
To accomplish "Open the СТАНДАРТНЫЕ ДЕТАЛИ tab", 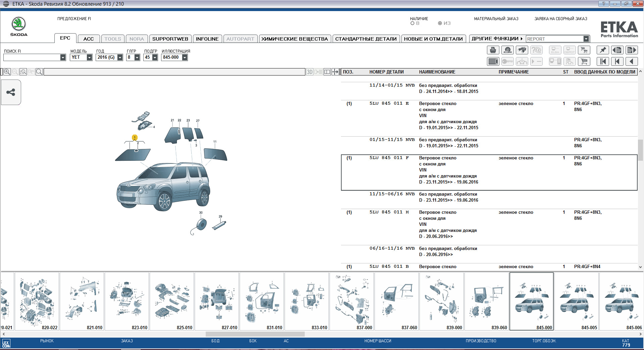I will [366, 39].
